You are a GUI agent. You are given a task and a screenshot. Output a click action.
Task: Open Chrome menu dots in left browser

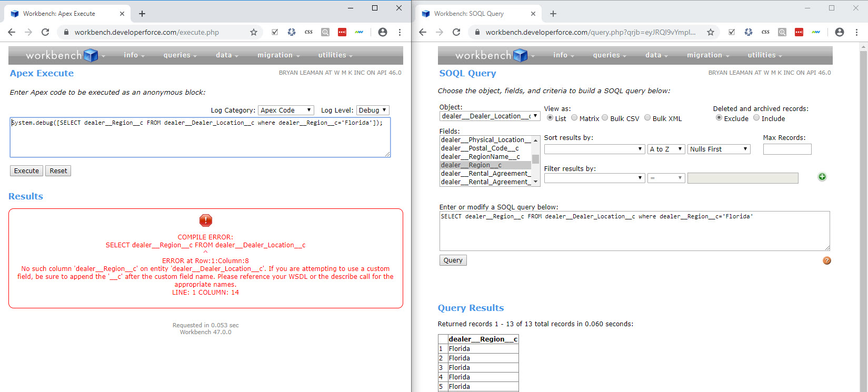tap(400, 32)
